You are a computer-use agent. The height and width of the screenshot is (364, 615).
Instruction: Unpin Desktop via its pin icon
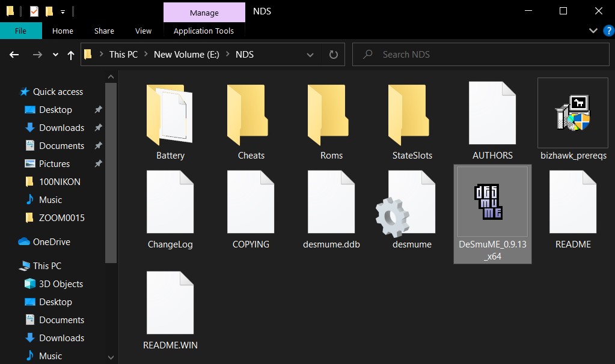click(x=98, y=109)
